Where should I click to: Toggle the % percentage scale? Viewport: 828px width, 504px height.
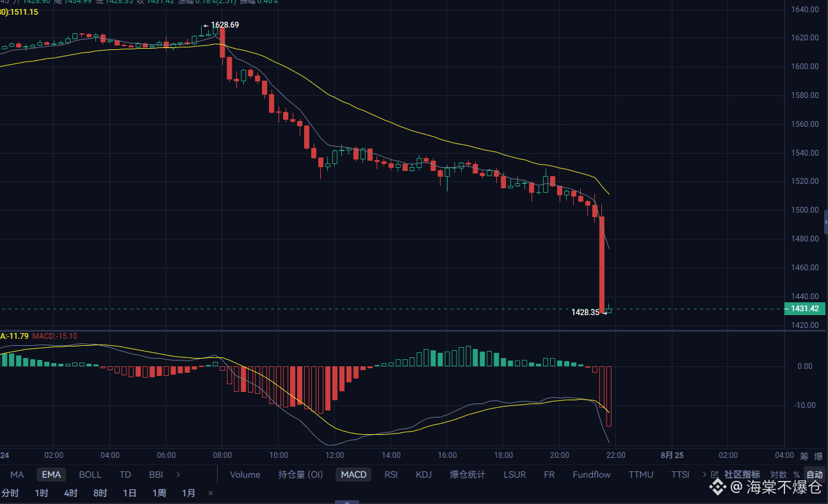[x=796, y=475]
